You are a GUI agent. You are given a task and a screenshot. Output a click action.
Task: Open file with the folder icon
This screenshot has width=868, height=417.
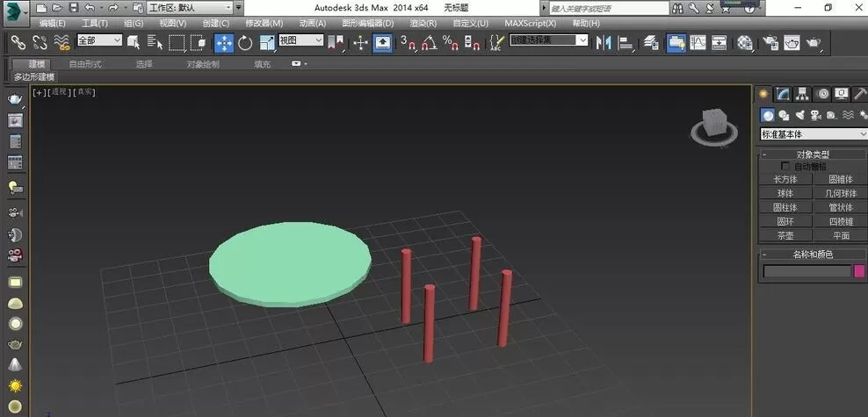tap(57, 8)
